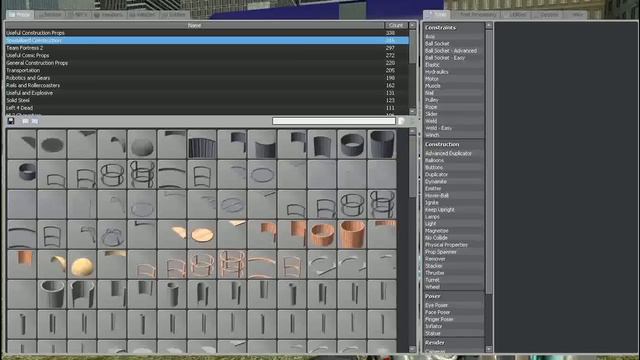Open the Vehicles tab

(x=142, y=15)
